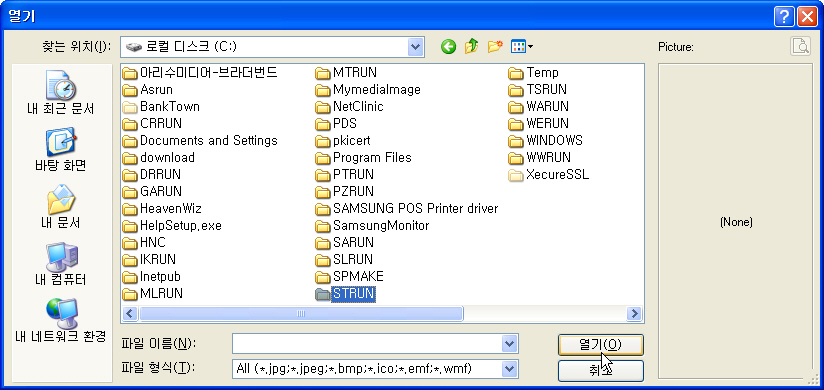Select the MLRUN folder name
The width and height of the screenshot is (824, 390).
(161, 293)
